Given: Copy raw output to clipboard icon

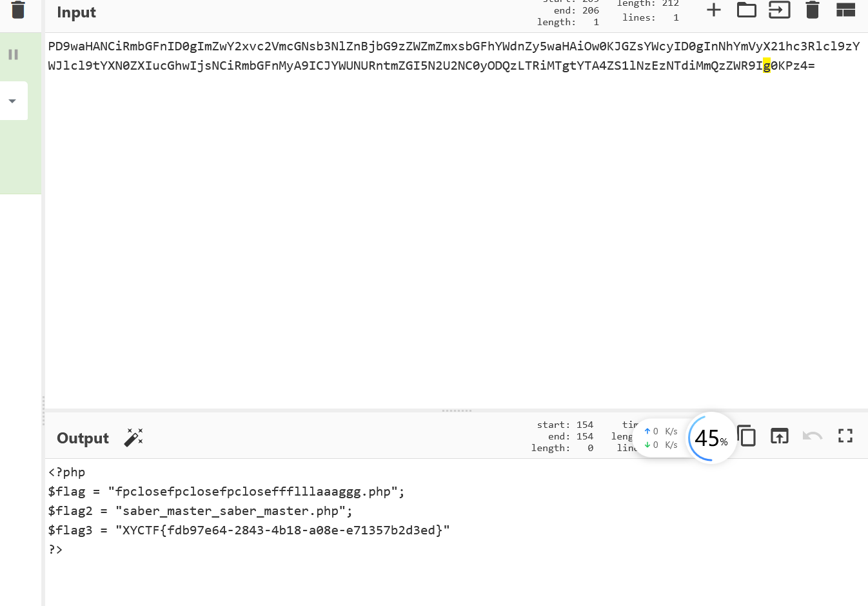Looking at the screenshot, I should 747,436.
